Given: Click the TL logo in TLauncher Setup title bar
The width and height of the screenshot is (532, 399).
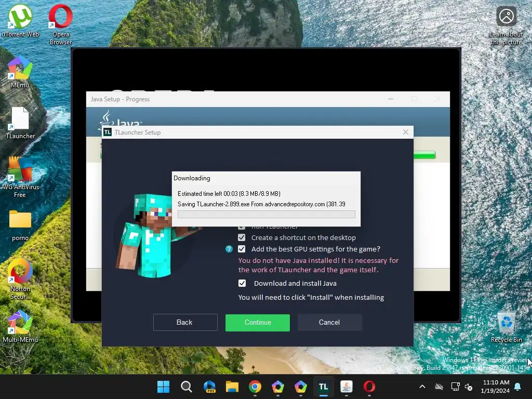Looking at the screenshot, I should click(108, 132).
